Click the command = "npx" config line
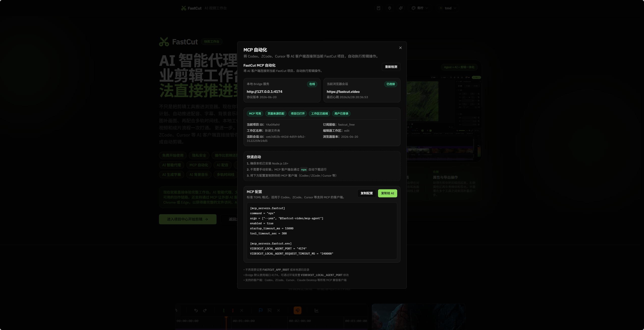 tap(262, 213)
